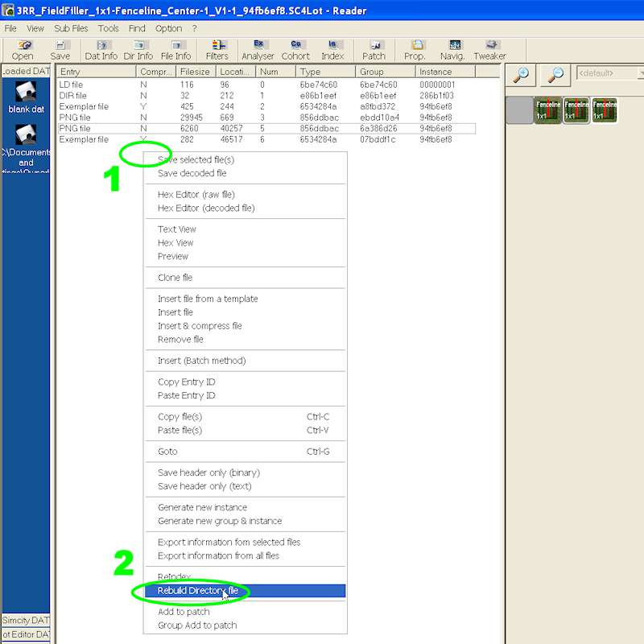The height and width of the screenshot is (644, 644).
Task: Click the application title bar icon
Action: (x=8, y=10)
